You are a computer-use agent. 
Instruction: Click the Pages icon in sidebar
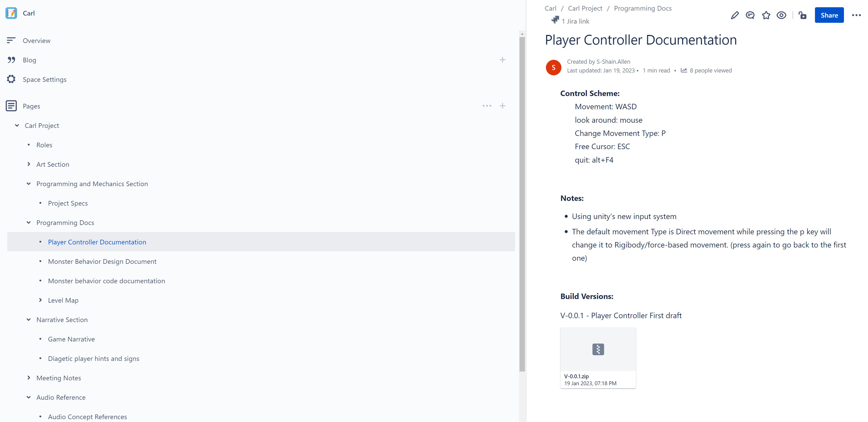[x=11, y=106]
